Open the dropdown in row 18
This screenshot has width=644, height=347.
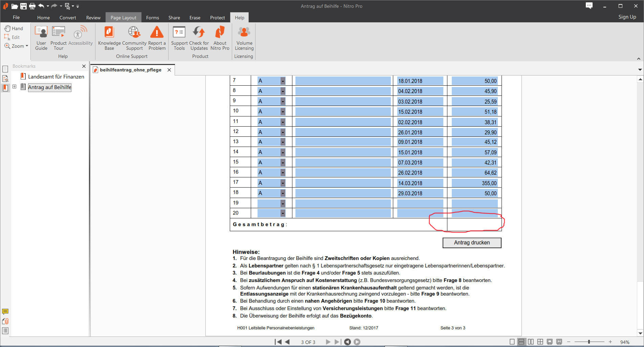coord(283,193)
